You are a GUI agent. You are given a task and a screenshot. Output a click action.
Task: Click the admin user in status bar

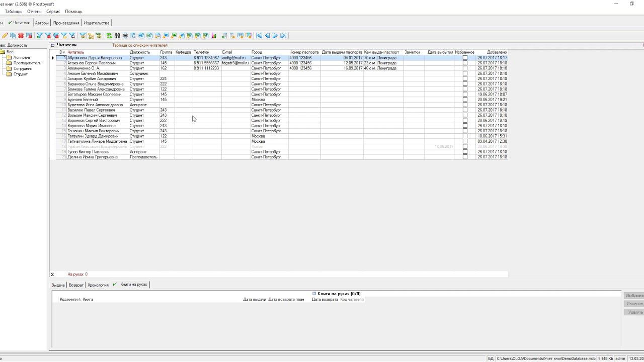click(x=620, y=359)
